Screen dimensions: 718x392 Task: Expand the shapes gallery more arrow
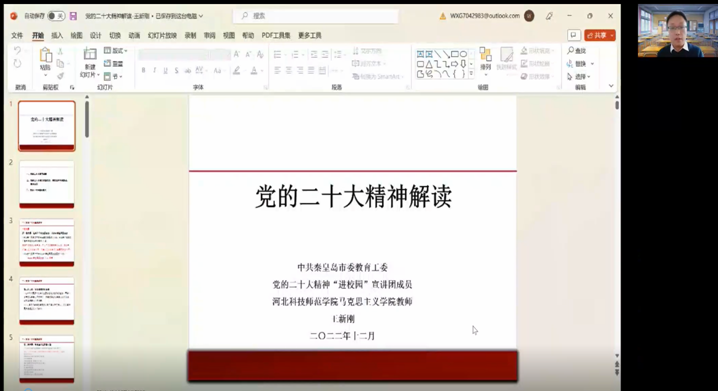pyautogui.click(x=471, y=73)
